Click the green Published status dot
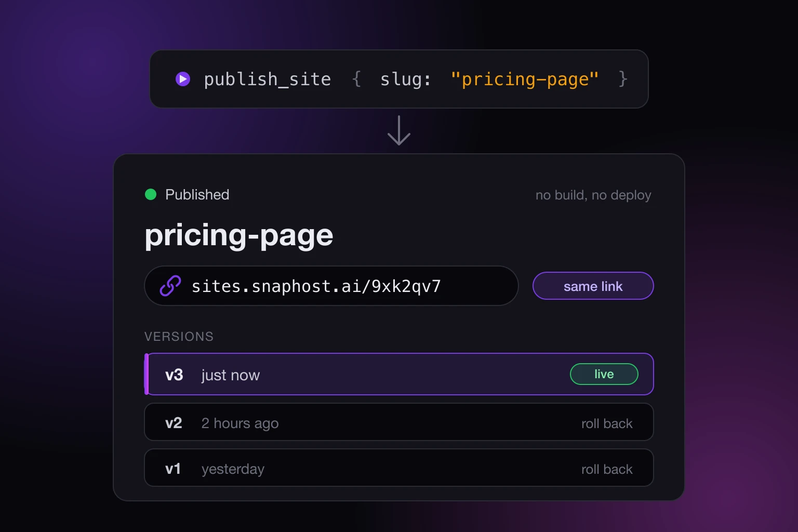Image resolution: width=798 pixels, height=532 pixels. point(151,194)
